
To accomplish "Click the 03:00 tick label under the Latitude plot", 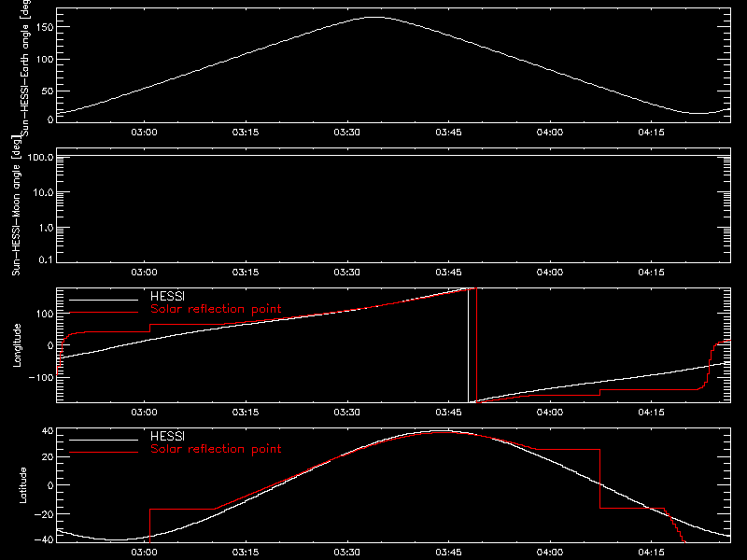I will point(144,553).
